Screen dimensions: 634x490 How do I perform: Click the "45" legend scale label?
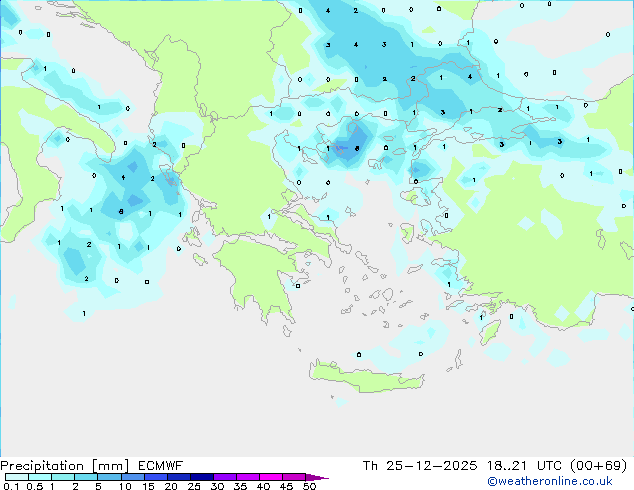[x=286, y=486]
